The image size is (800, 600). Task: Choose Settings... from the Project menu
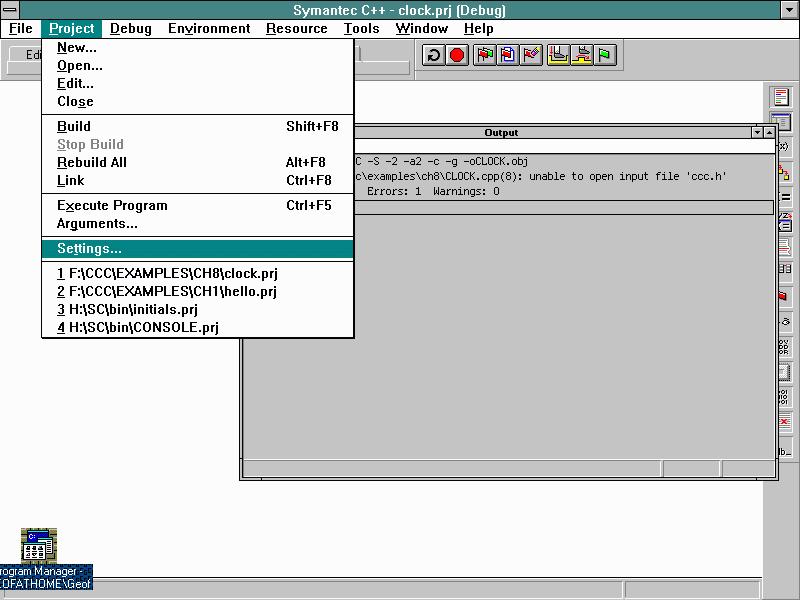coord(89,248)
